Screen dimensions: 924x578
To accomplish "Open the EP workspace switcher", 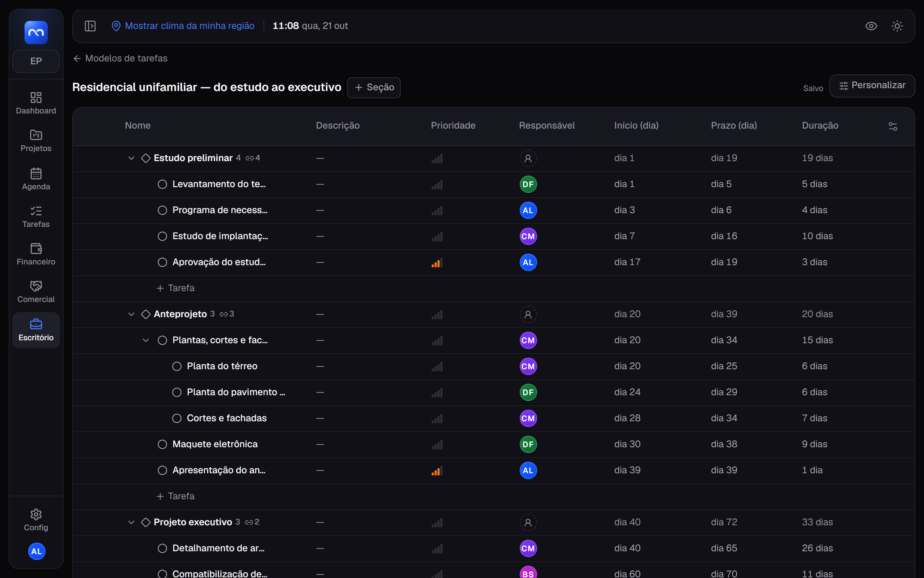I will pos(36,61).
